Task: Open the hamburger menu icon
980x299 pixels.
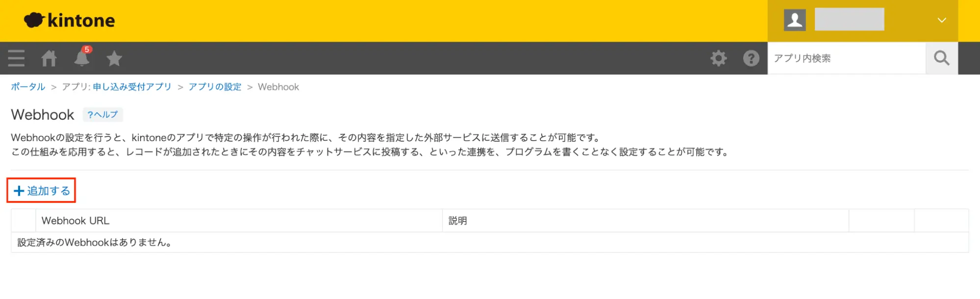Action: pos(16,58)
